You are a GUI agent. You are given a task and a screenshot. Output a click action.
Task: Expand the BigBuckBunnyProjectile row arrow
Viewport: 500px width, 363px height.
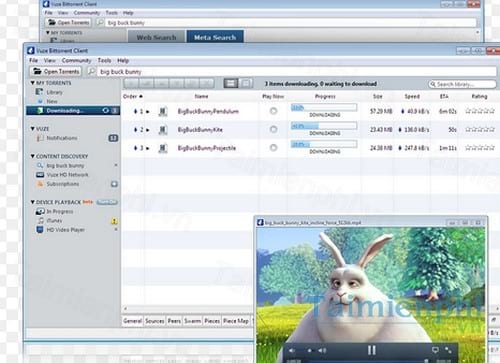click(148, 148)
